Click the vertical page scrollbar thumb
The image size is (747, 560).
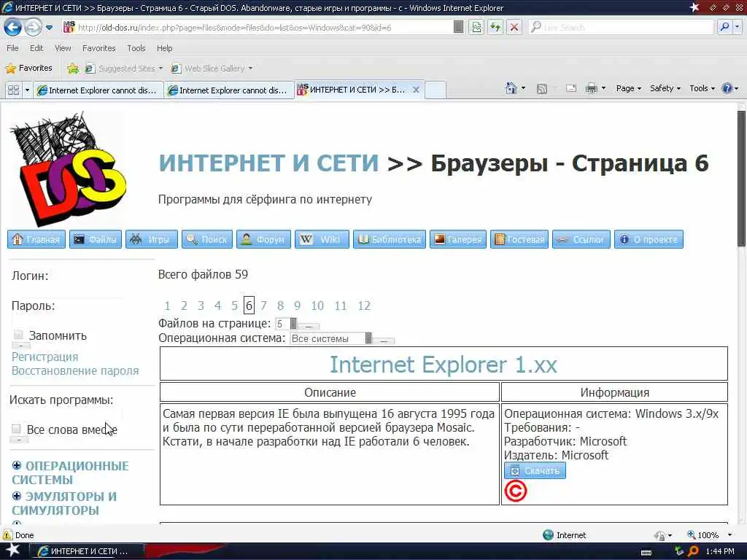point(742,179)
